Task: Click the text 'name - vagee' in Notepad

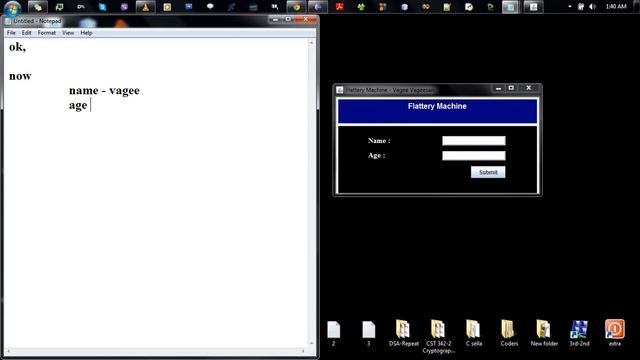Action: [x=104, y=91]
